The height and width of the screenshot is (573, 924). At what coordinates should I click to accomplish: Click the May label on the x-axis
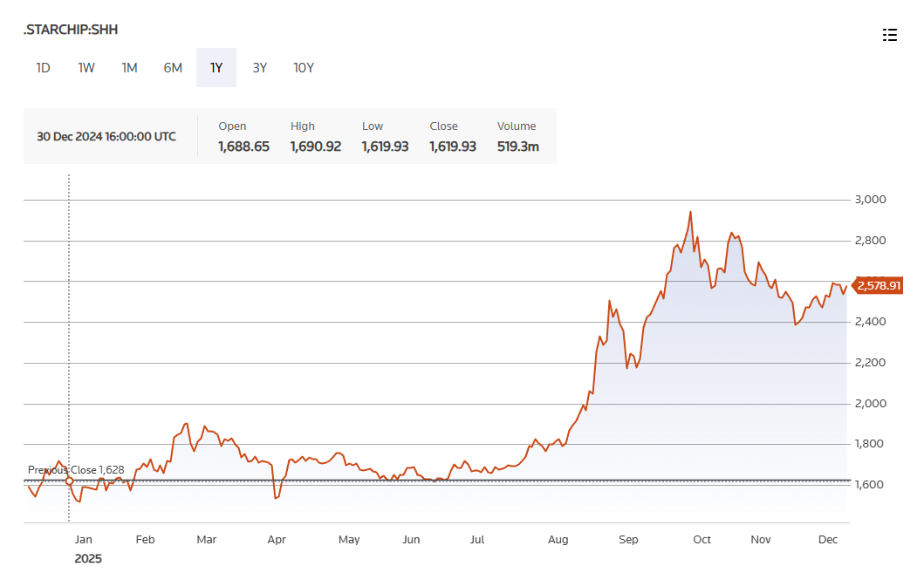point(349,540)
